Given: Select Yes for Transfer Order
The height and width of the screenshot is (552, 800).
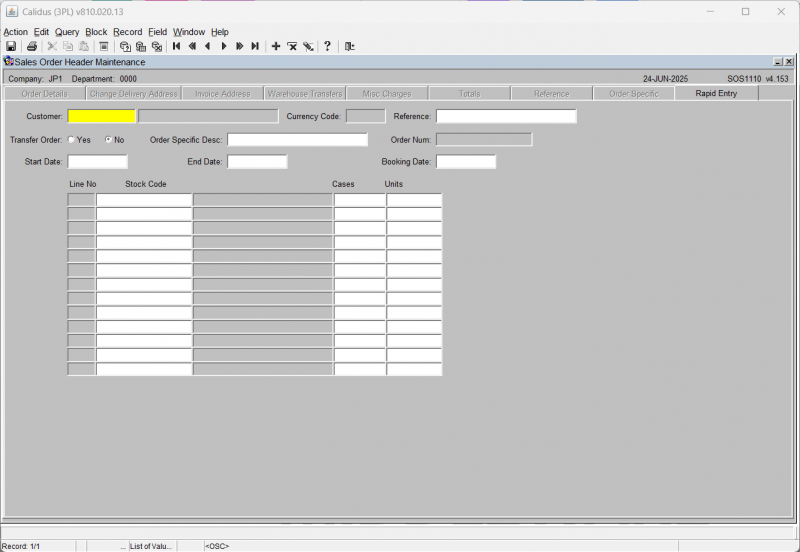Looking at the screenshot, I should click(x=71, y=139).
